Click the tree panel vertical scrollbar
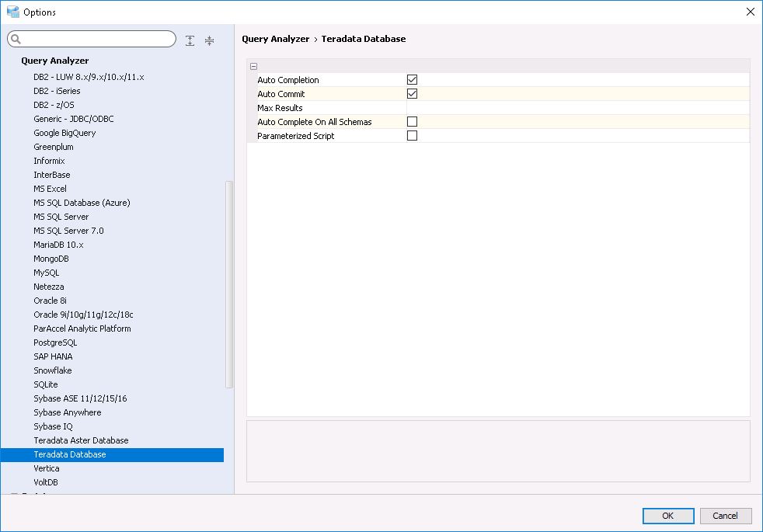Image resolution: width=763 pixels, height=532 pixels. click(229, 283)
